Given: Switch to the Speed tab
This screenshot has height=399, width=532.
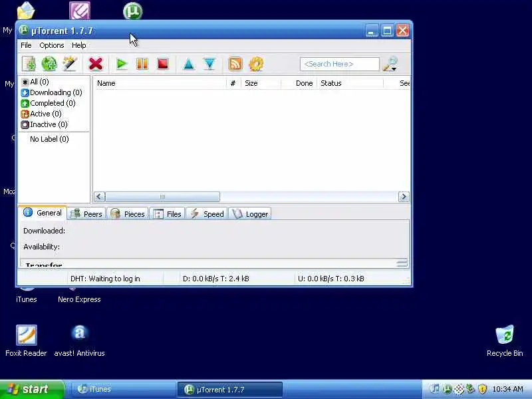Looking at the screenshot, I should [207, 214].
